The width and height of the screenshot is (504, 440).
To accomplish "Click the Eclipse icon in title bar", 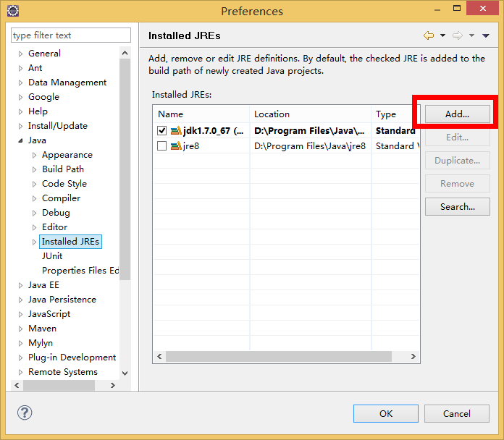I will 13,11.
